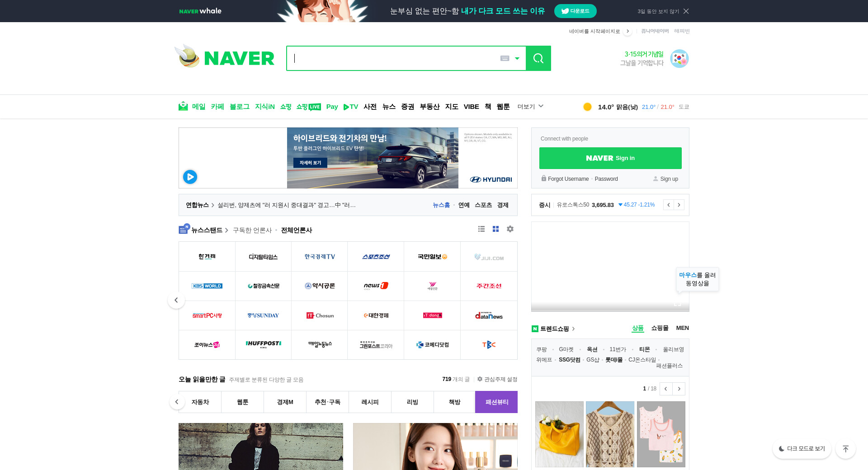Viewport: 868px width, 470px height.
Task: Open 쇼핑LIVE in the service menu
Action: 308,107
